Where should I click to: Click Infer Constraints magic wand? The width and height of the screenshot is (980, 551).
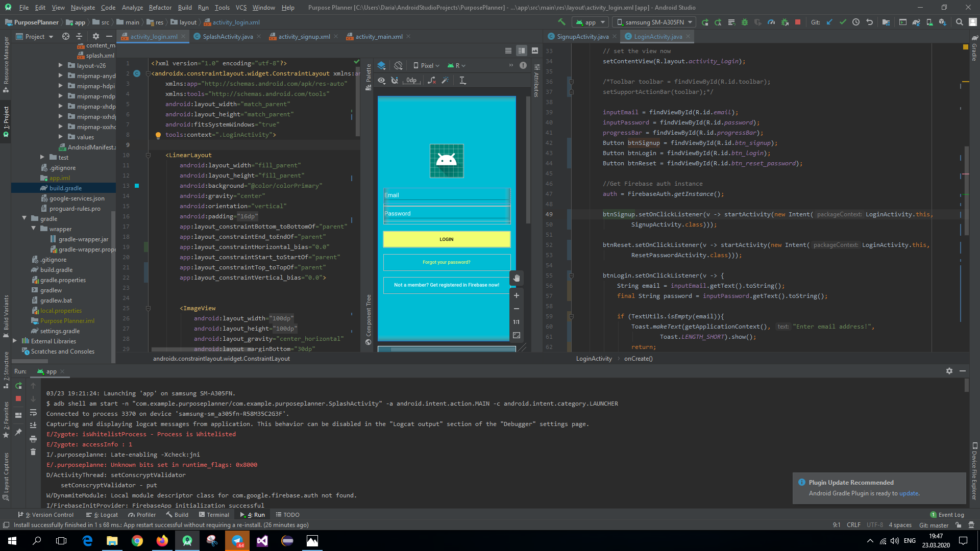point(445,80)
